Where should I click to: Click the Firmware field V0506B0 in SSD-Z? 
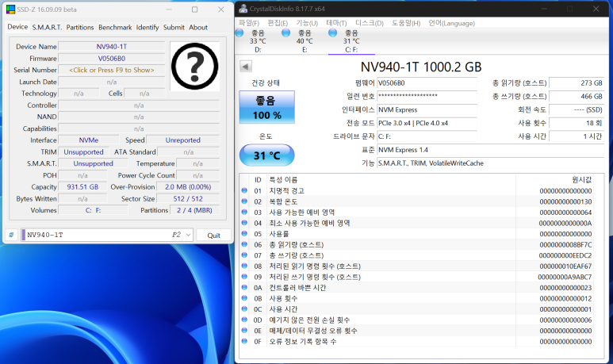coord(112,58)
